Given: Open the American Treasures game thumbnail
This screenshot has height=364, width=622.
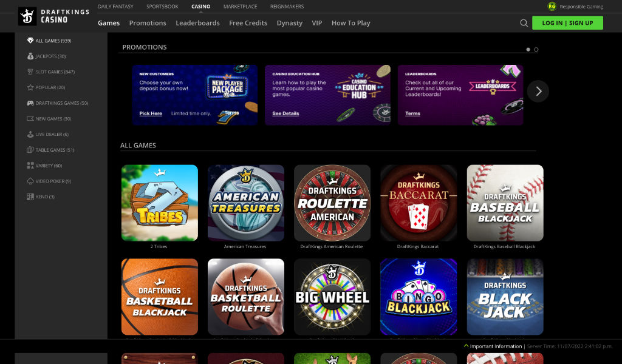Looking at the screenshot, I should coord(246,203).
